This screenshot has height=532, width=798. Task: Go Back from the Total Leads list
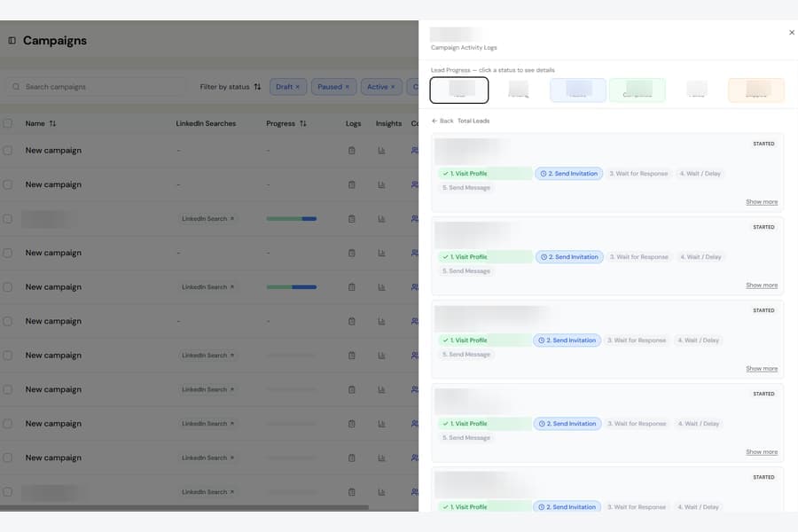point(442,121)
